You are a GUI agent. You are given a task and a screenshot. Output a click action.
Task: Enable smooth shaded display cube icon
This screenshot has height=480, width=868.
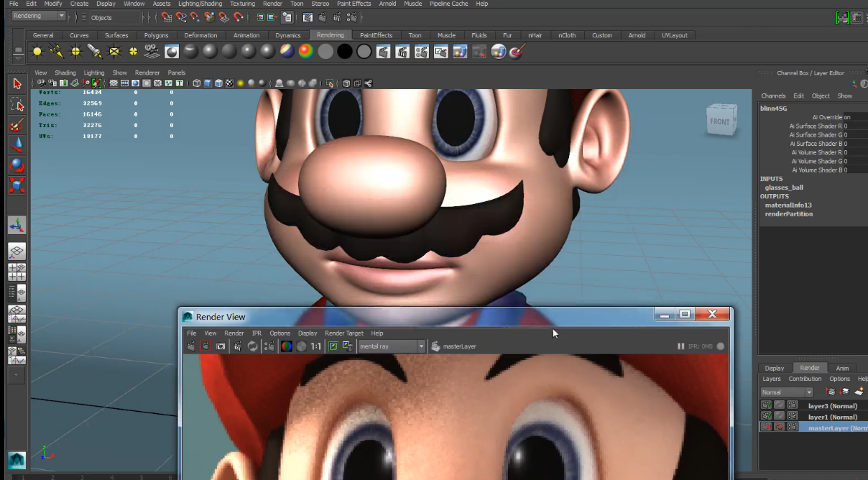pos(208,83)
